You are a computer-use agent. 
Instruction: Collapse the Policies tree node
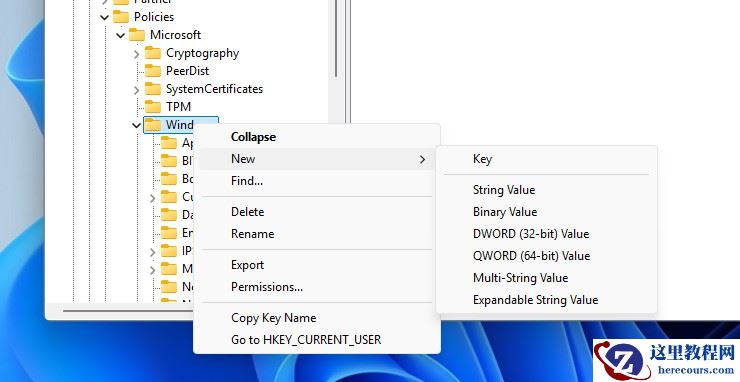104,17
